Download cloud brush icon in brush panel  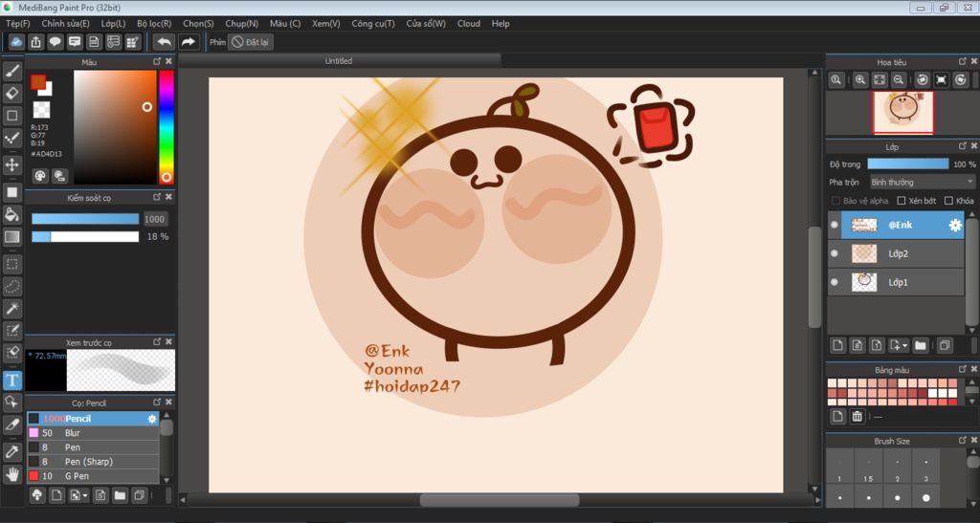pyautogui.click(x=37, y=495)
